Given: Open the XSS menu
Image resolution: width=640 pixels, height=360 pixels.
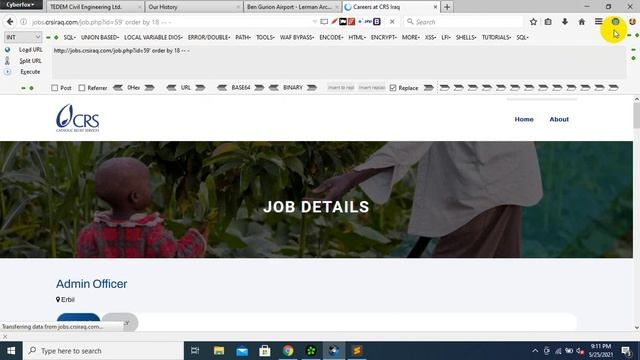Looking at the screenshot, I should click(430, 37).
